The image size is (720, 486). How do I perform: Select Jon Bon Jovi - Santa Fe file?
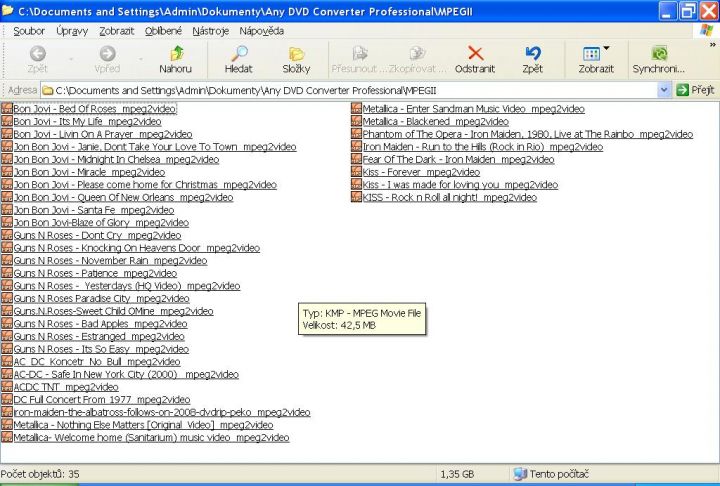(94, 210)
